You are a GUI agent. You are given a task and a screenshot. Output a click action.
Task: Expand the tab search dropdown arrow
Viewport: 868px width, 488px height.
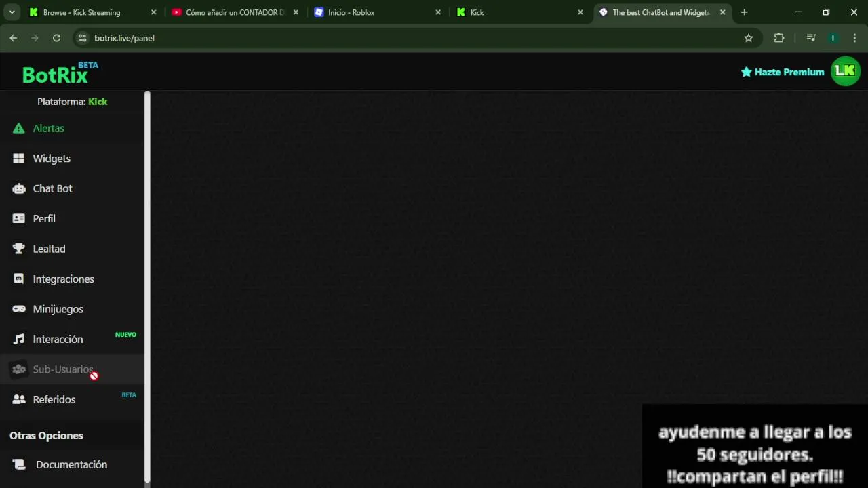coord(12,12)
